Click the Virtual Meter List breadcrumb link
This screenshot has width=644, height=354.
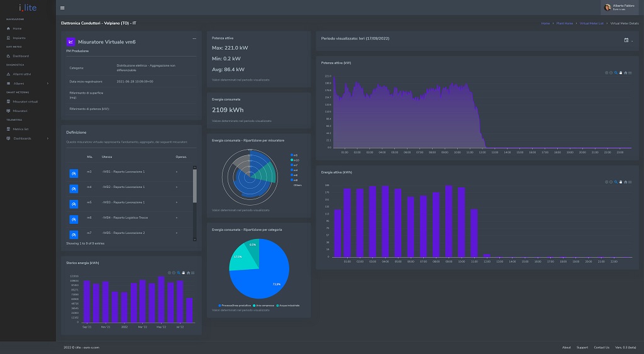591,23
